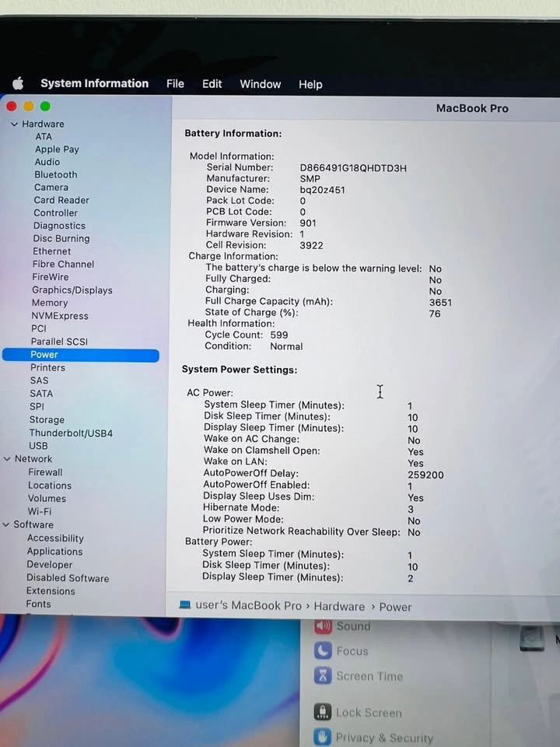The image size is (560, 747).
Task: Select SAS in the sidebar
Action: pos(39,381)
